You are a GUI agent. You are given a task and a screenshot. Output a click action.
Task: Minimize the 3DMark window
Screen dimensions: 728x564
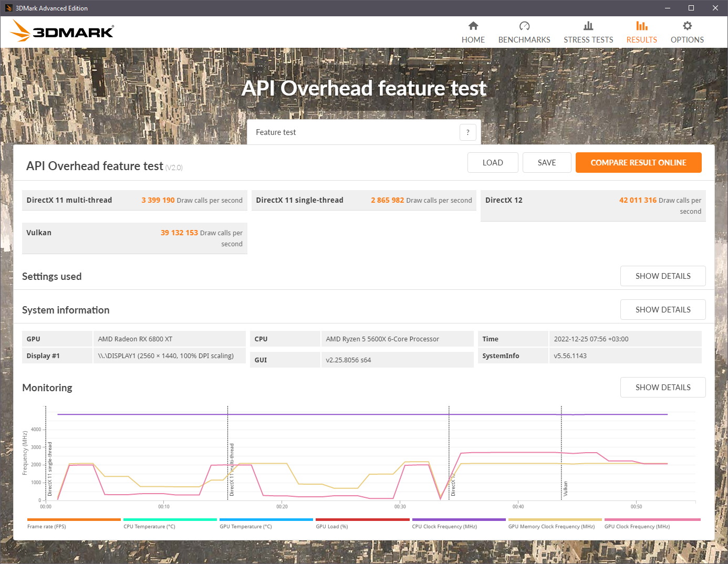pos(668,8)
